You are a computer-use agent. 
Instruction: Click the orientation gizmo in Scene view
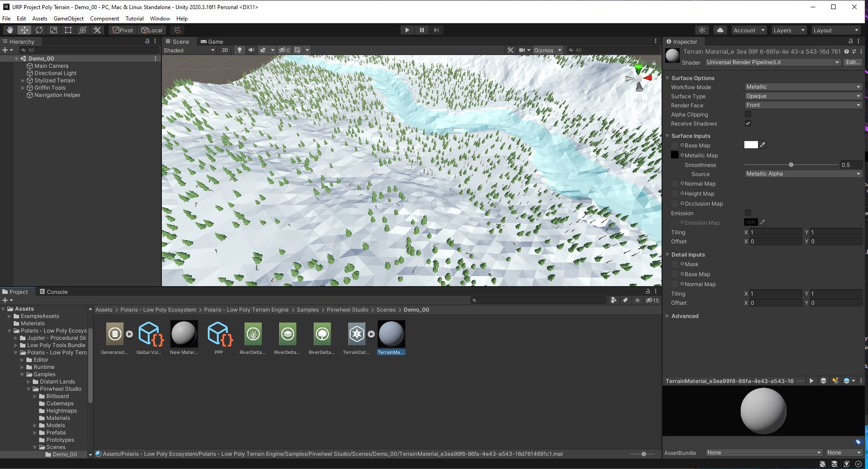639,79
